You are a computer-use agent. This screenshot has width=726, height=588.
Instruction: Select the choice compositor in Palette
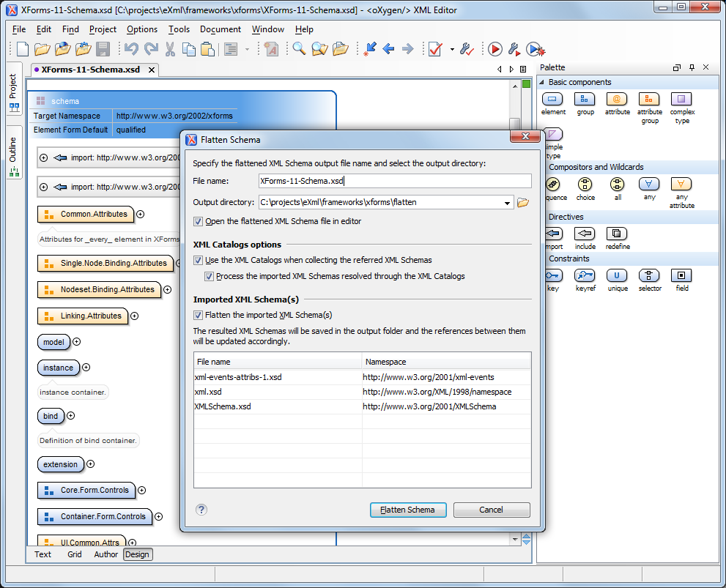pos(585,189)
